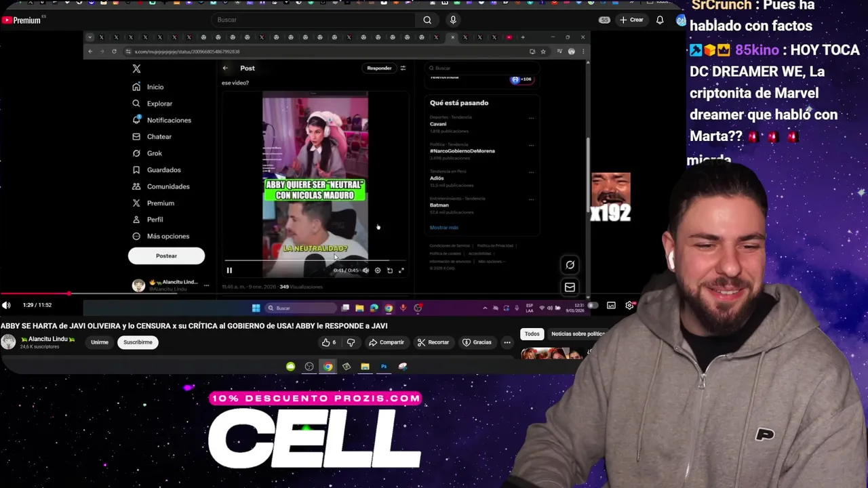Mute the X post video volume

pos(366,270)
